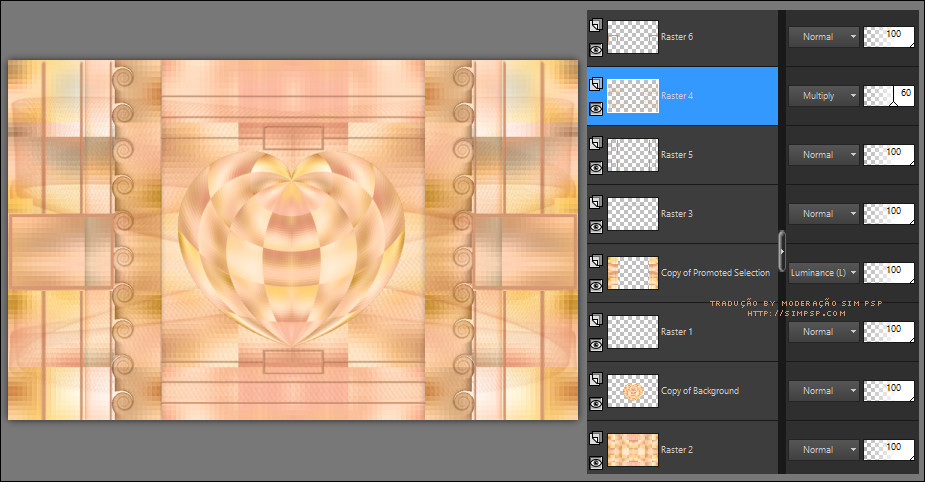Select the Raster 1 layer by its name
The width and height of the screenshot is (925, 482).
[x=677, y=331]
